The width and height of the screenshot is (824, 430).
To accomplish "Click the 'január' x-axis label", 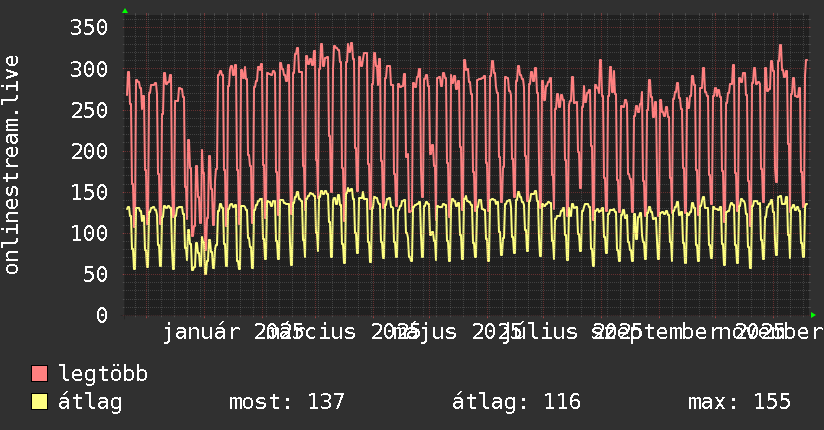I will click(x=201, y=332).
